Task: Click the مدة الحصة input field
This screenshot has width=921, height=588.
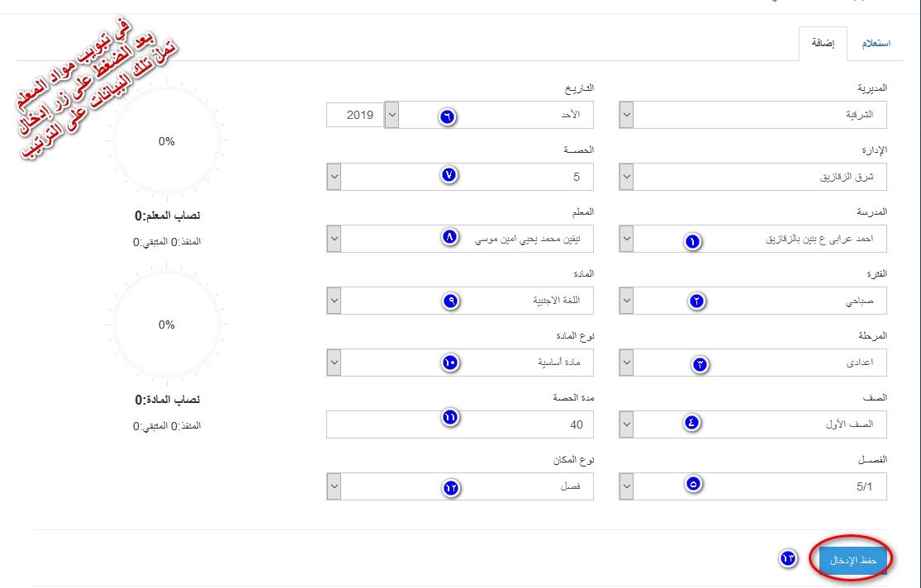Action: (x=460, y=424)
